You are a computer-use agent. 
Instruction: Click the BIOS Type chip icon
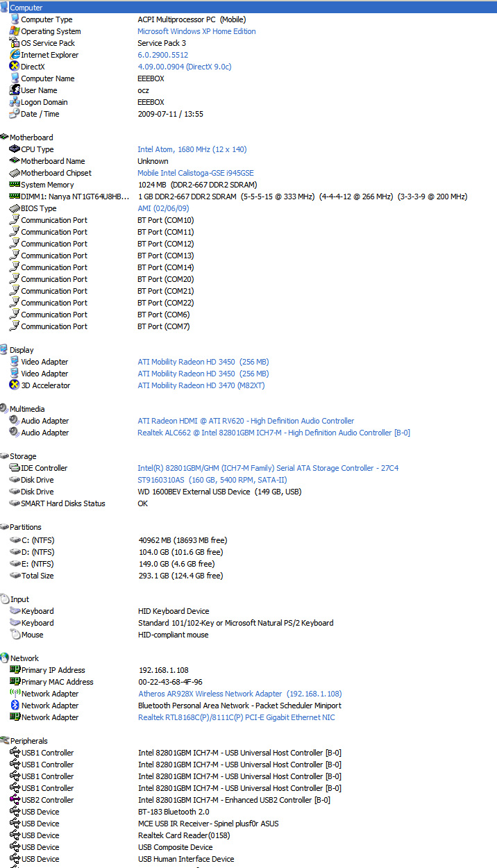click(x=15, y=208)
